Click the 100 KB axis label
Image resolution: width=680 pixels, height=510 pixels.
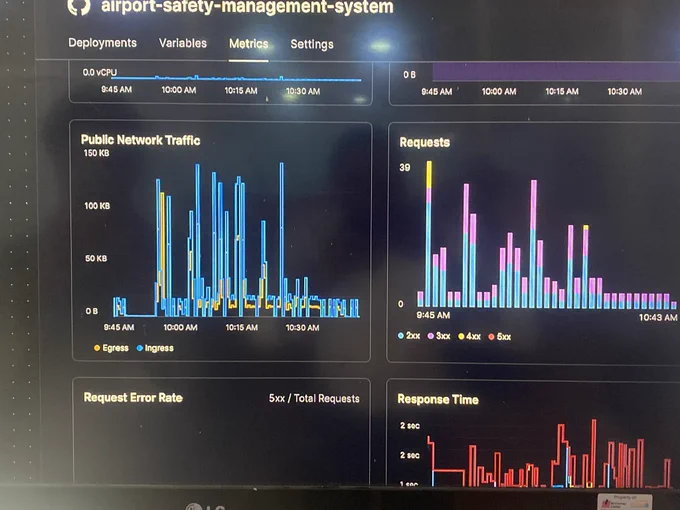[x=97, y=206]
